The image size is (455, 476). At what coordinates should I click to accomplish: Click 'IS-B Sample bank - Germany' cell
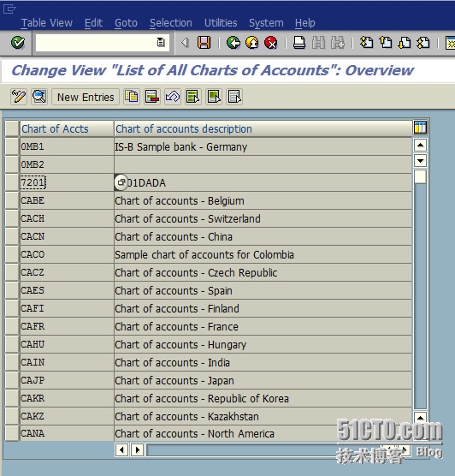(263, 146)
